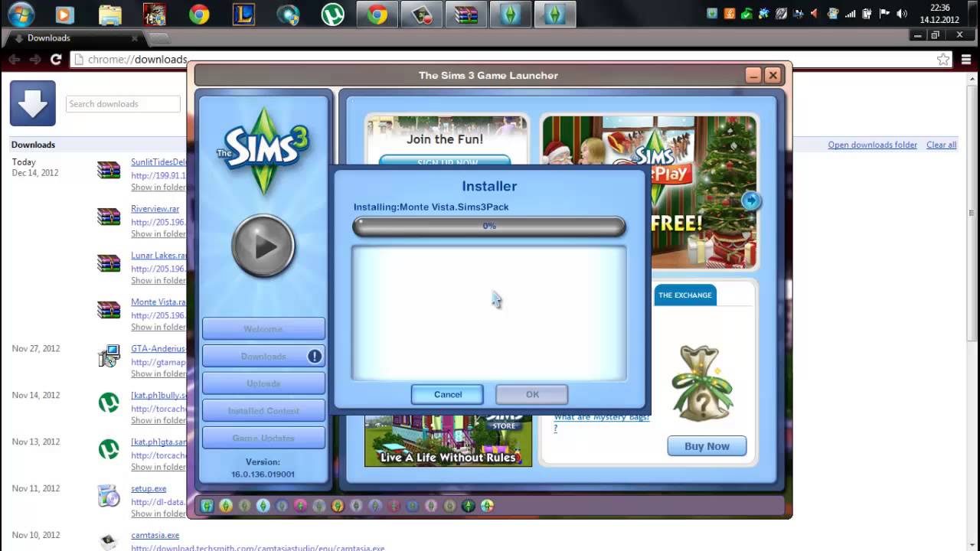Go back in Chrome
Screen dimensions: 980x551
(x=15, y=59)
